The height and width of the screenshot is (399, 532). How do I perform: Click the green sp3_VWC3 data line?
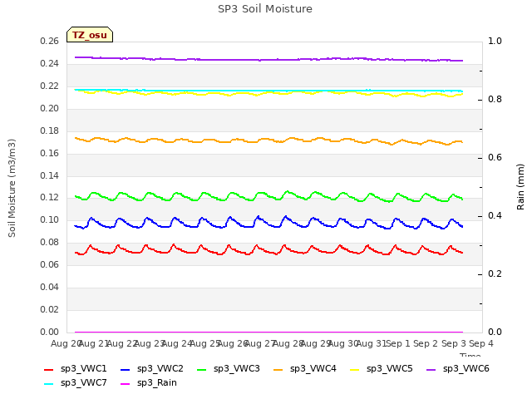click(268, 195)
